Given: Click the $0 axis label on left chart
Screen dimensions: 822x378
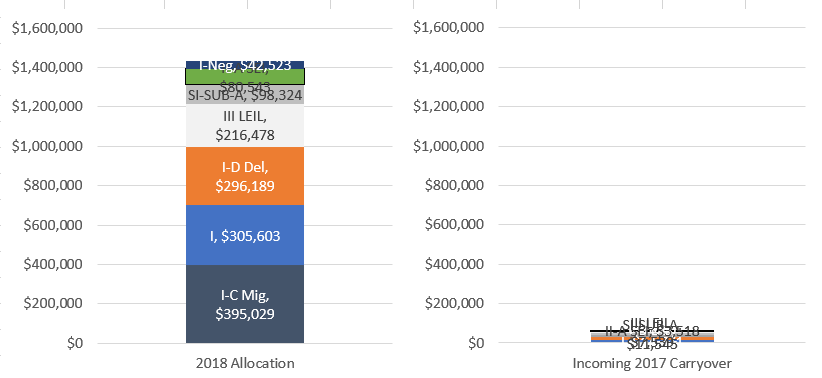Looking at the screenshot, I should coord(73,343).
